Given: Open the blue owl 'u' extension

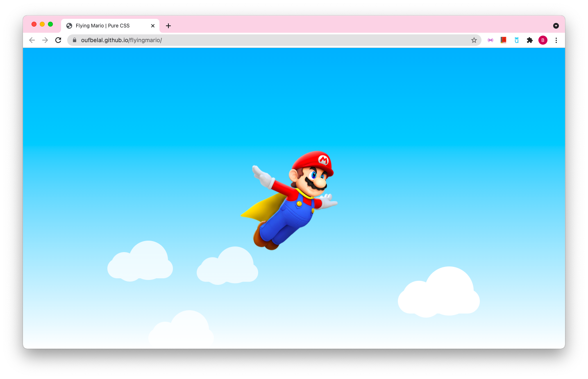Looking at the screenshot, I should (516, 40).
